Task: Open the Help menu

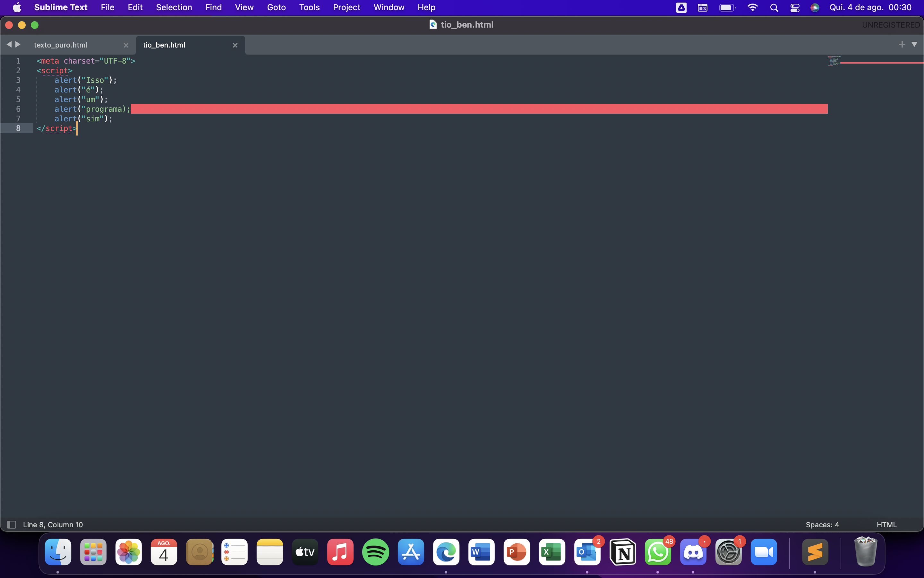Action: click(x=426, y=7)
